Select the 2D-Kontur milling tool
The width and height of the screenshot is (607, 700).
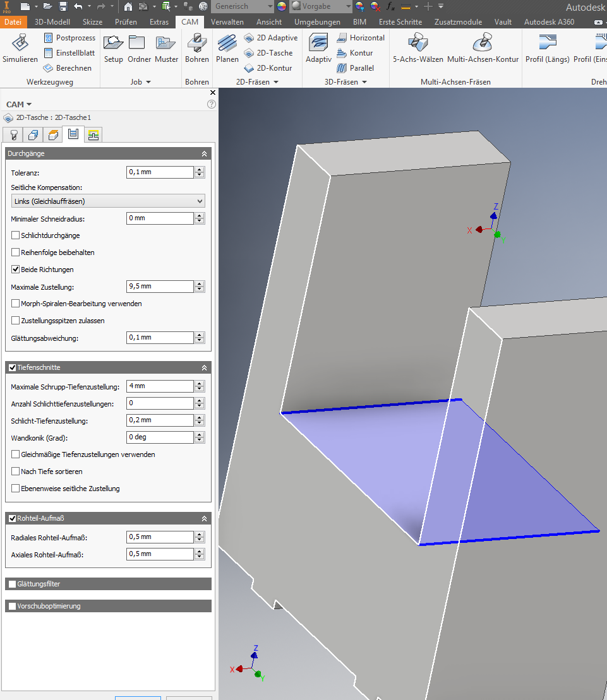pyautogui.click(x=268, y=68)
